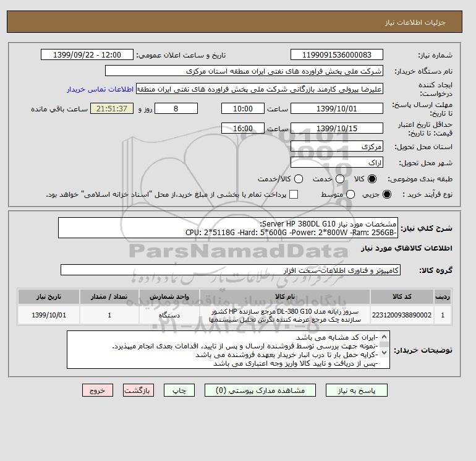Click the چاپ print button
The image size is (476, 461).
click(x=179, y=390)
